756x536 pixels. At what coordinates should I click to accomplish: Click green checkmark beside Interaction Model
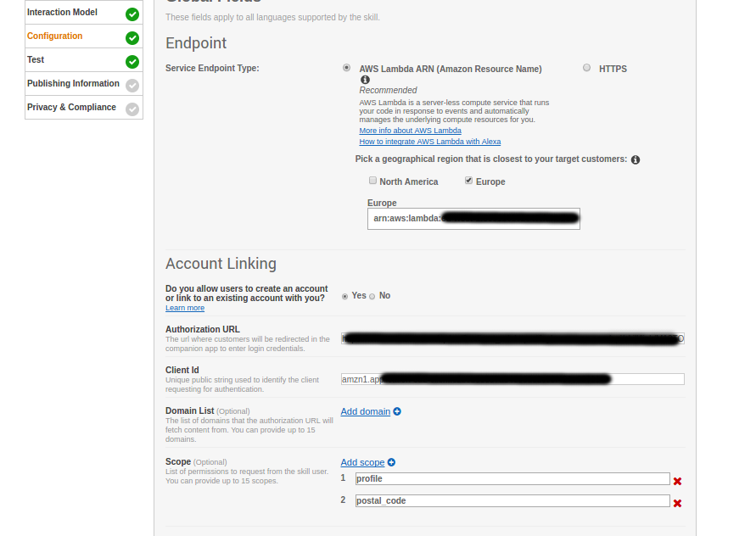[132, 14]
